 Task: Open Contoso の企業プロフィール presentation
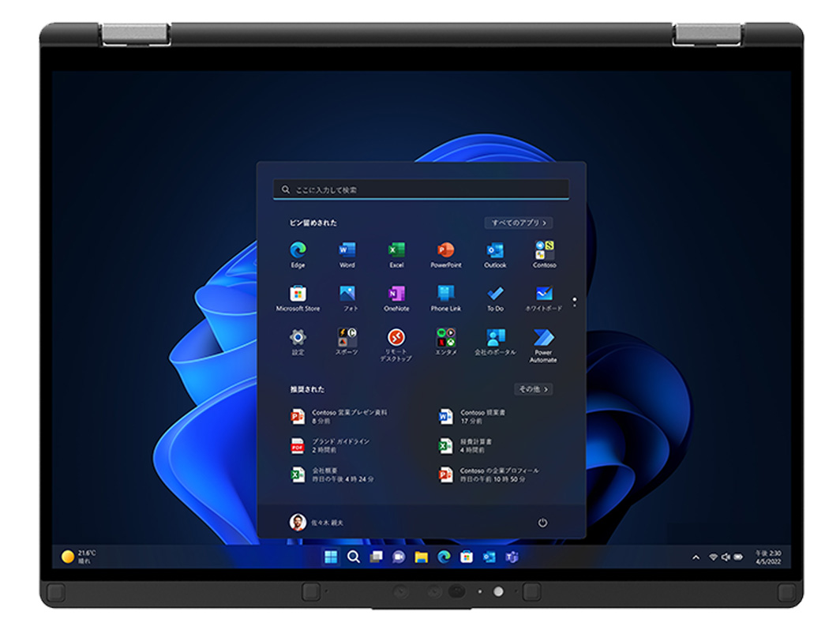tap(489, 474)
